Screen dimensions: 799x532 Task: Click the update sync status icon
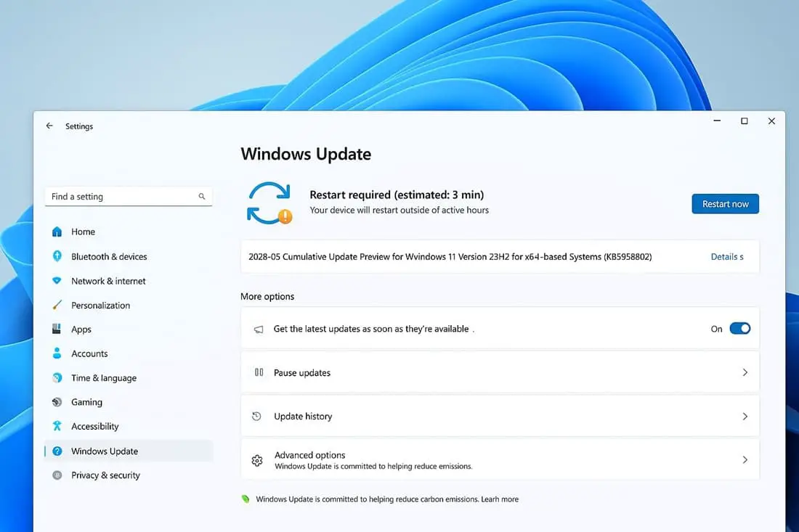pyautogui.click(x=269, y=202)
